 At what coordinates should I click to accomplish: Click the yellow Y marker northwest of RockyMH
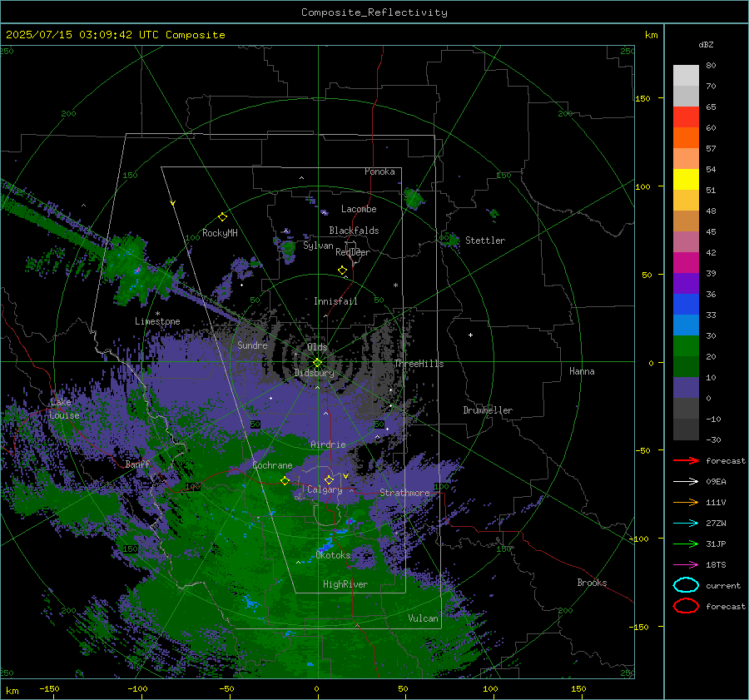(x=173, y=203)
